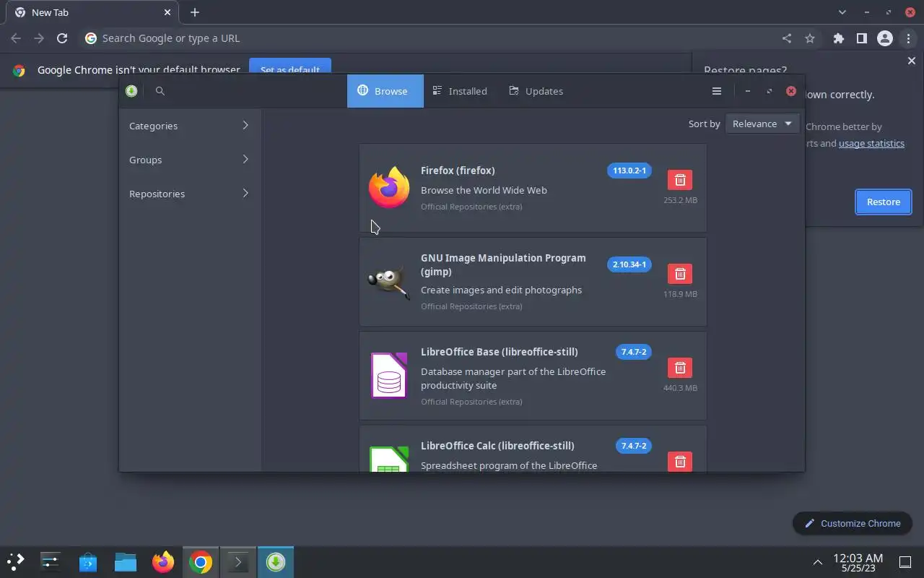Open Chrome tab search chevron
Viewport: 924px width, 578px height.
[x=842, y=12]
